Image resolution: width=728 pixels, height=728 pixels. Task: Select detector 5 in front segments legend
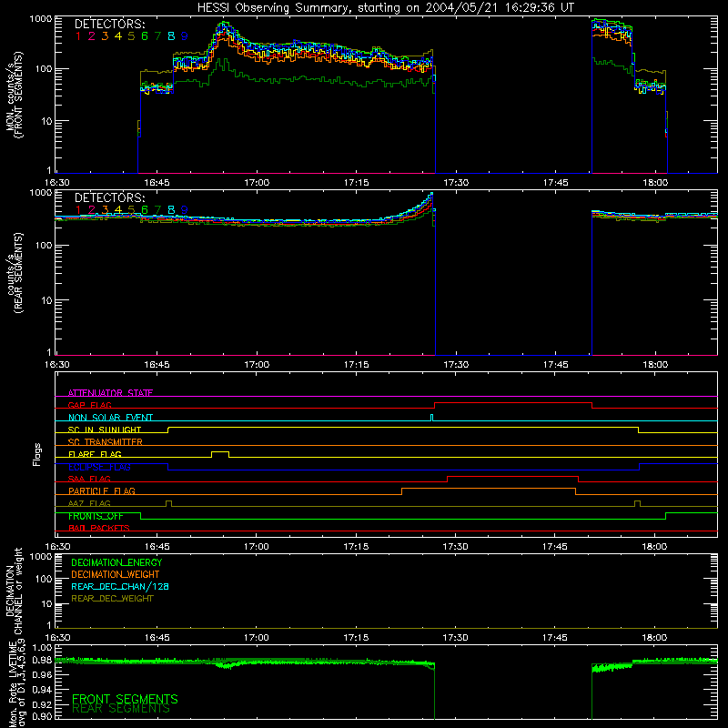click(x=131, y=36)
